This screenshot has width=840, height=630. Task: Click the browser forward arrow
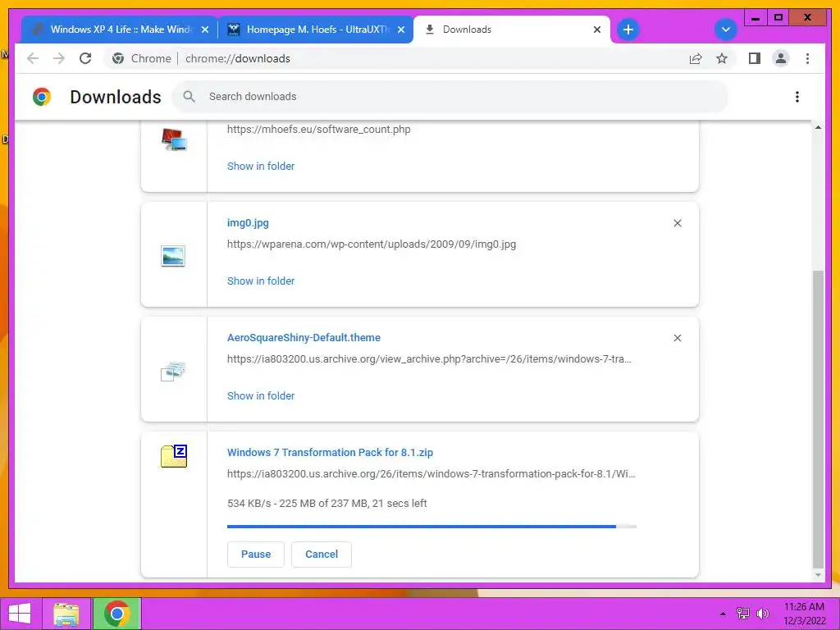59,58
